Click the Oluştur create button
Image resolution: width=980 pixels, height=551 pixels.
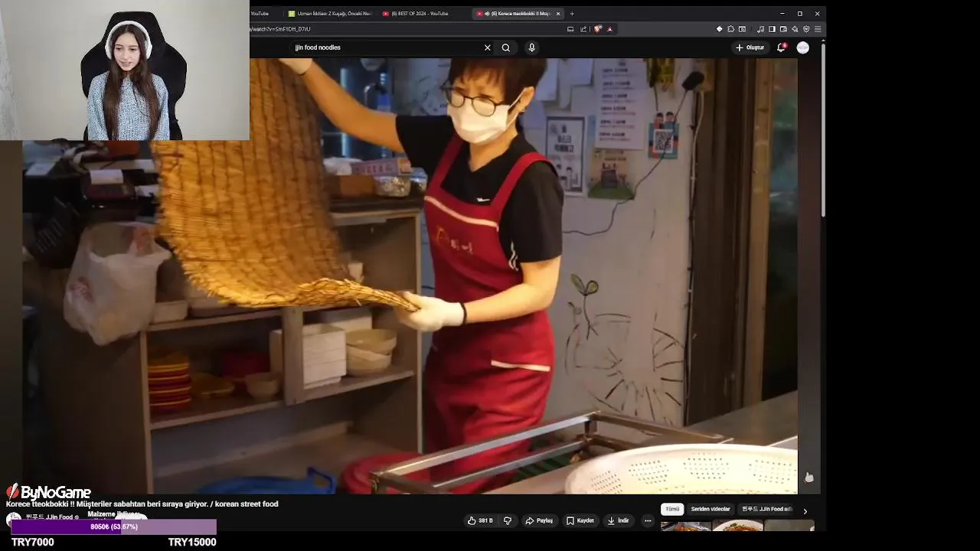click(750, 47)
